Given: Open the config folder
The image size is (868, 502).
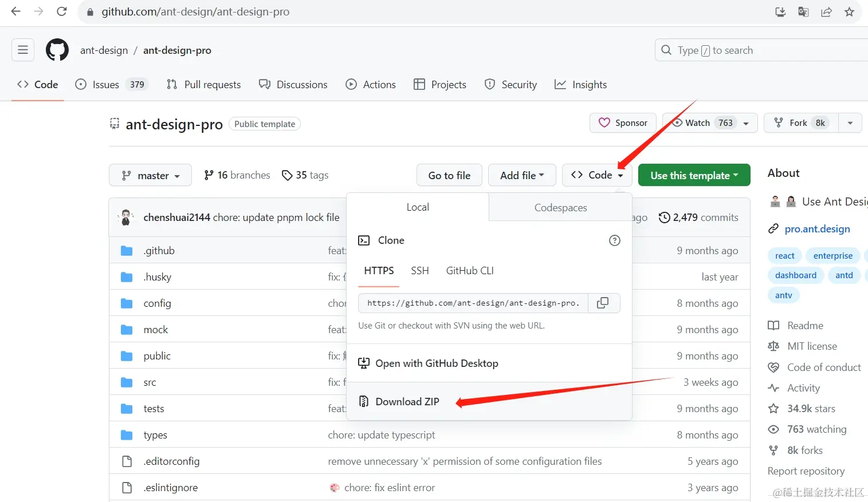Looking at the screenshot, I should click(157, 303).
